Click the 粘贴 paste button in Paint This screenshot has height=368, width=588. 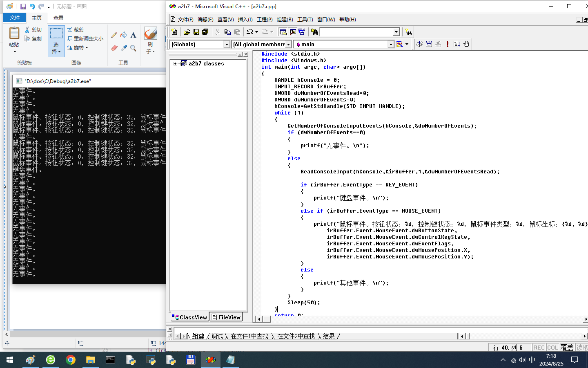point(14,40)
